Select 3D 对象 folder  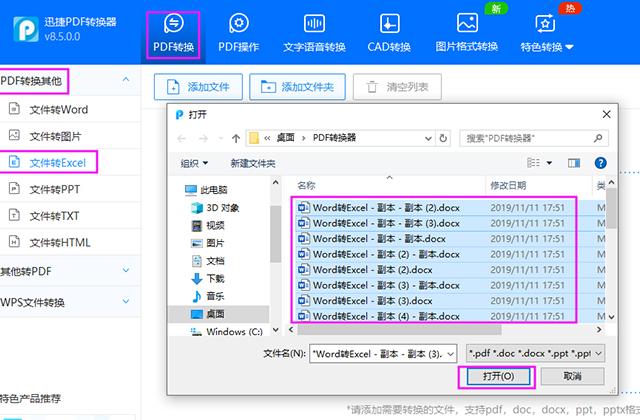point(215,208)
